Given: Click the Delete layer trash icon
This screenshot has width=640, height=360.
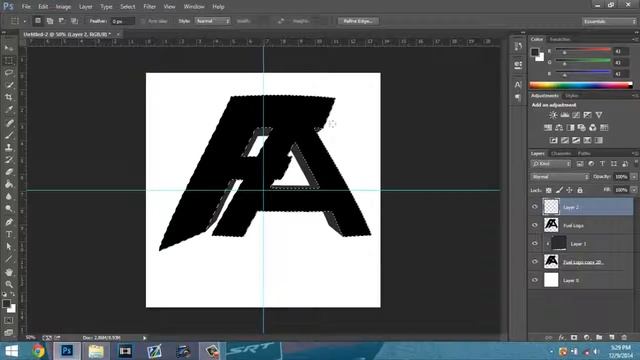Looking at the screenshot, I should click(x=624, y=338).
